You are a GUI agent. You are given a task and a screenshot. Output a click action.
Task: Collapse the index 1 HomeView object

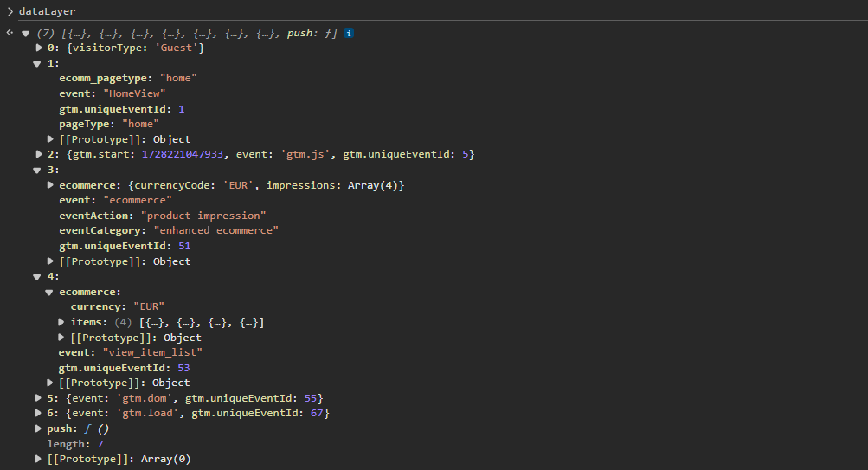[37, 63]
